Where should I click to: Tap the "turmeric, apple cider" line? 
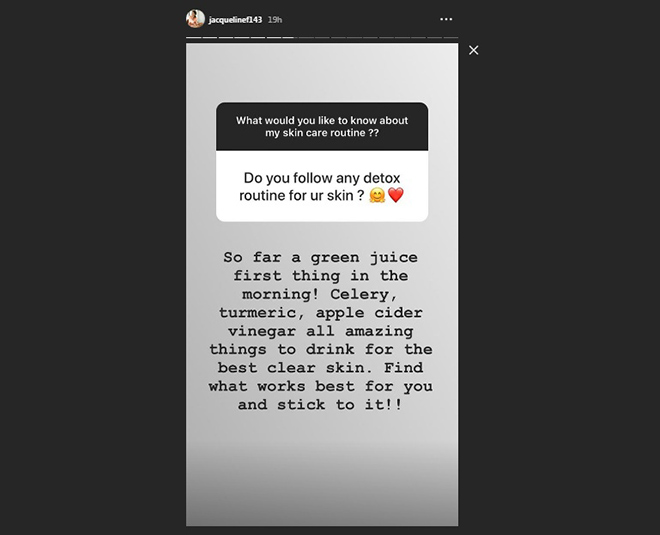coord(321,313)
